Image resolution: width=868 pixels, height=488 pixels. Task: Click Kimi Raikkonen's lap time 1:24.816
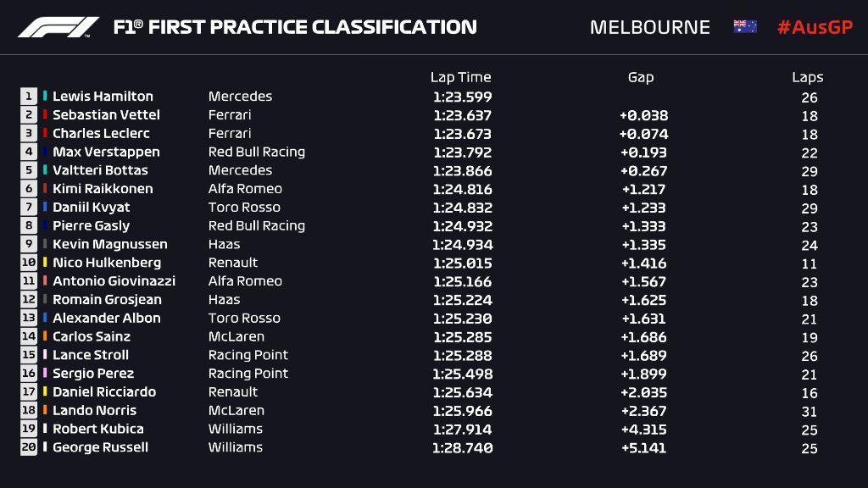(x=462, y=189)
